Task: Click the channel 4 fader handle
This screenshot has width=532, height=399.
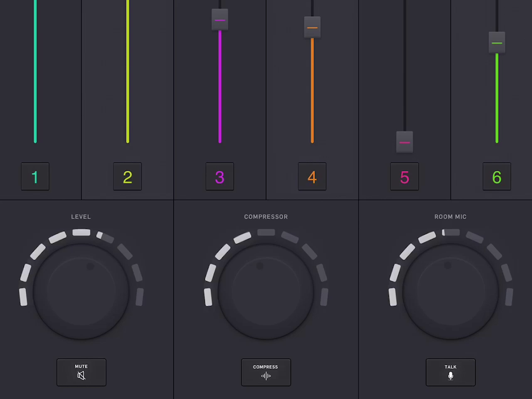Action: point(312,27)
